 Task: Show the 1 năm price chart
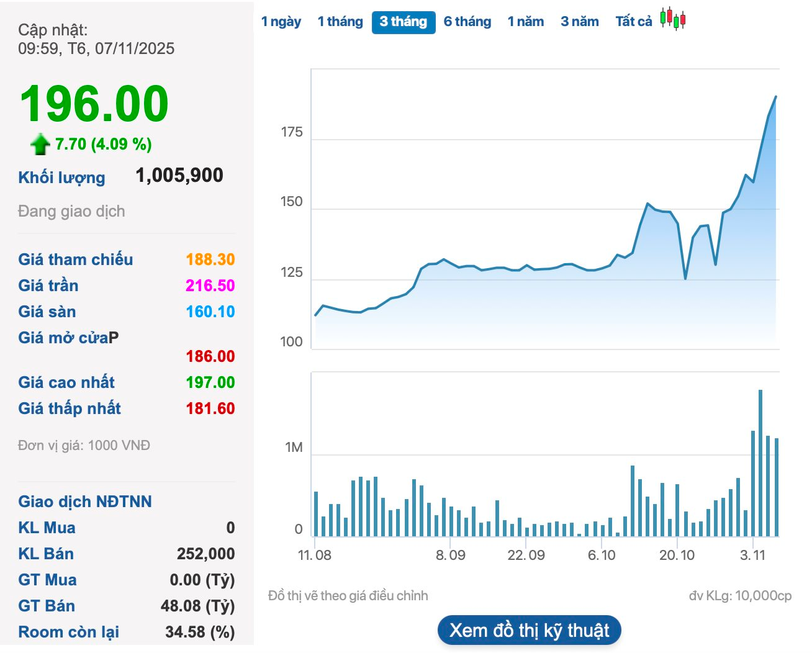pyautogui.click(x=526, y=22)
